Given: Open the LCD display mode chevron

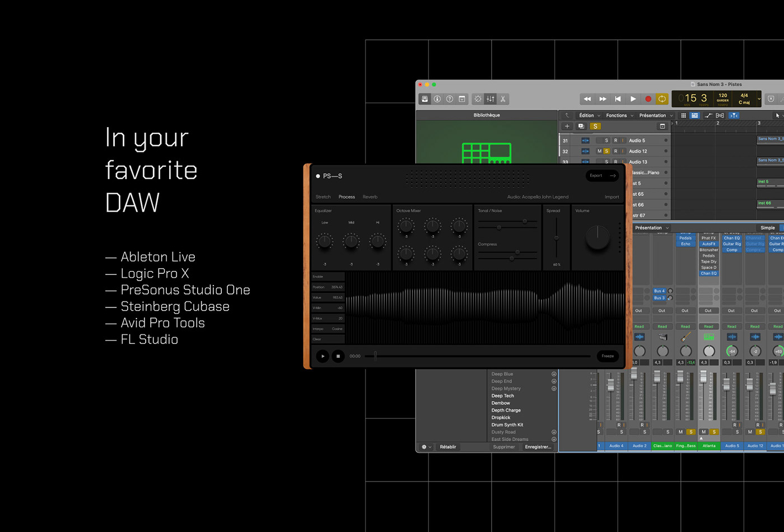Looking at the screenshot, I should [759, 99].
